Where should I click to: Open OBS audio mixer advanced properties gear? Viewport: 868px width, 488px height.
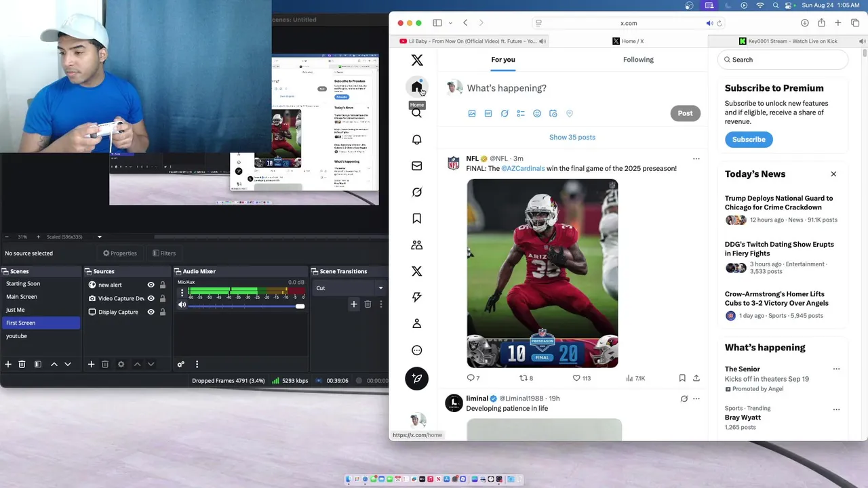(x=181, y=364)
